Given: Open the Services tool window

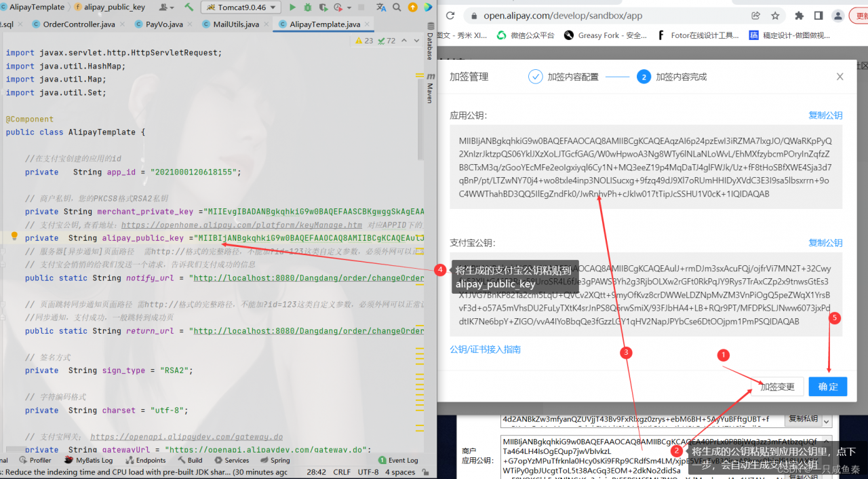Looking at the screenshot, I should click(231, 460).
